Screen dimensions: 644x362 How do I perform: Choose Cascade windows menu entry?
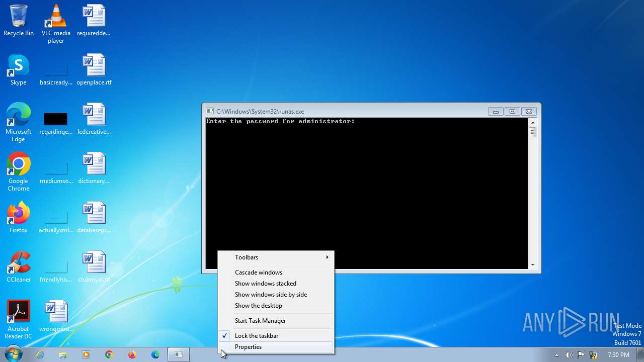click(276, 273)
